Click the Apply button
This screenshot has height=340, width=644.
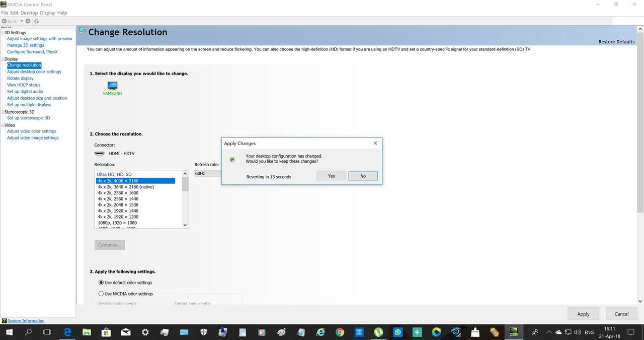(583, 314)
